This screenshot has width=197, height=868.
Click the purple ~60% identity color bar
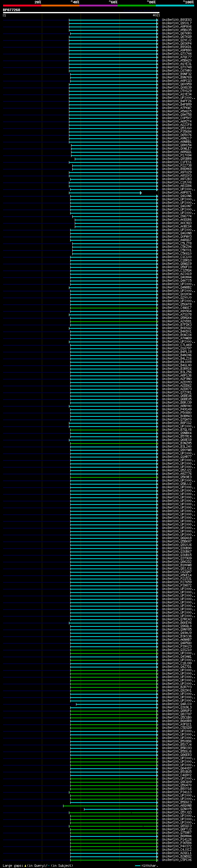tap(99, 6)
